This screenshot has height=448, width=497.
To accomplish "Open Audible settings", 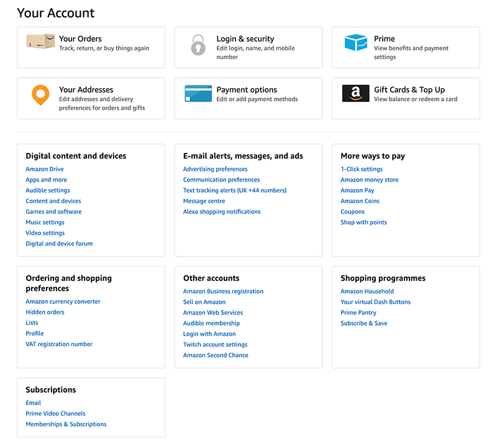I will (x=48, y=190).
